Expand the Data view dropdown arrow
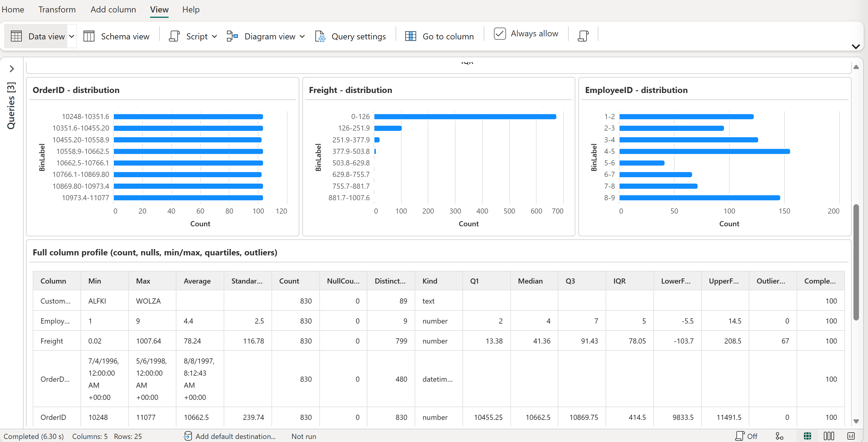 [x=72, y=36]
